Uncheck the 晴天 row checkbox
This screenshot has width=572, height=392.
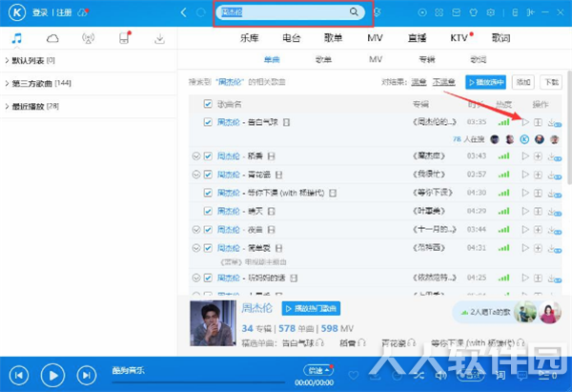click(208, 211)
